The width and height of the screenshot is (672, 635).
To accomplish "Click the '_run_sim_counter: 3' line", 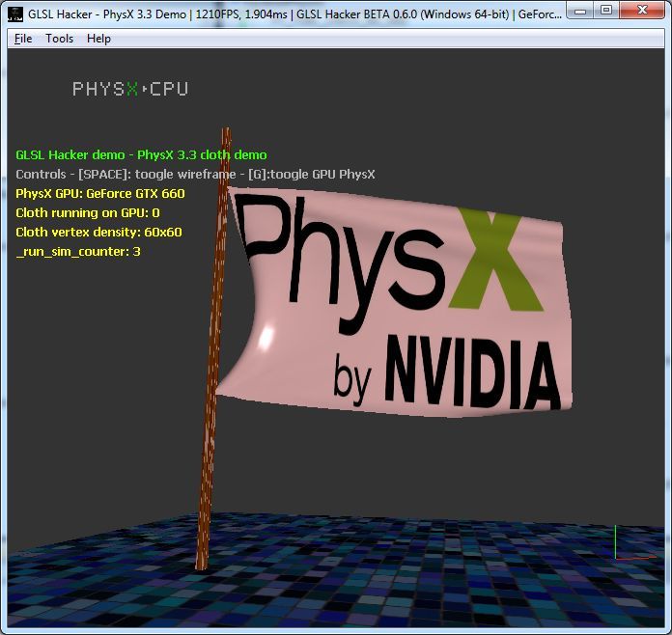I will [78, 251].
